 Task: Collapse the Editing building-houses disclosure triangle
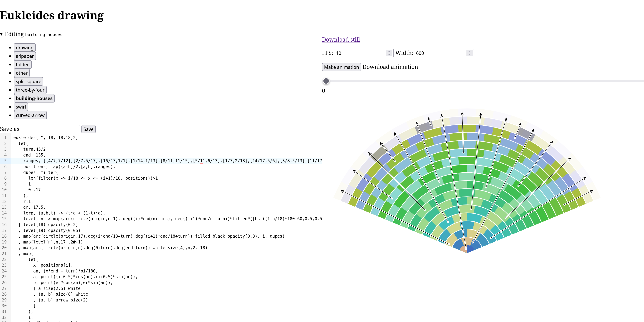point(2,34)
